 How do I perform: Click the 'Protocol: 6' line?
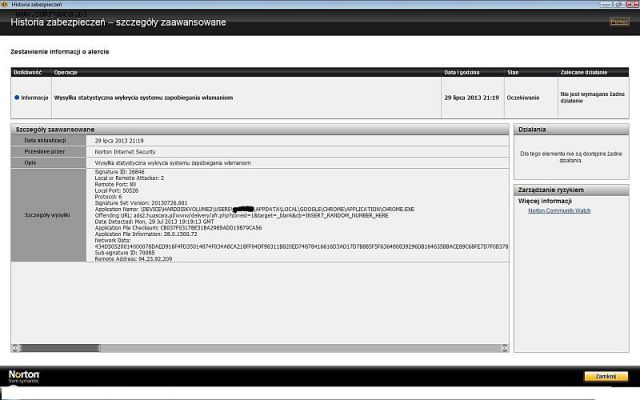[x=108, y=196]
